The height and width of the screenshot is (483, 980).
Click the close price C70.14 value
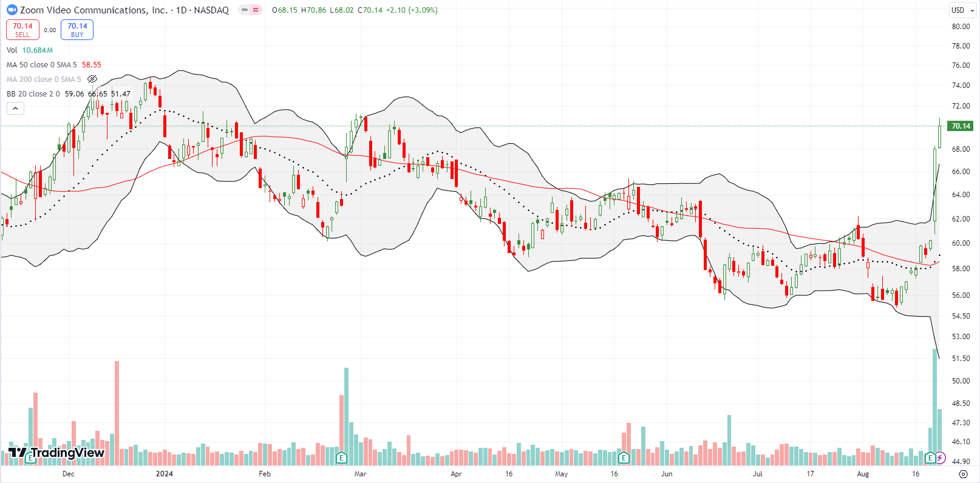click(370, 10)
